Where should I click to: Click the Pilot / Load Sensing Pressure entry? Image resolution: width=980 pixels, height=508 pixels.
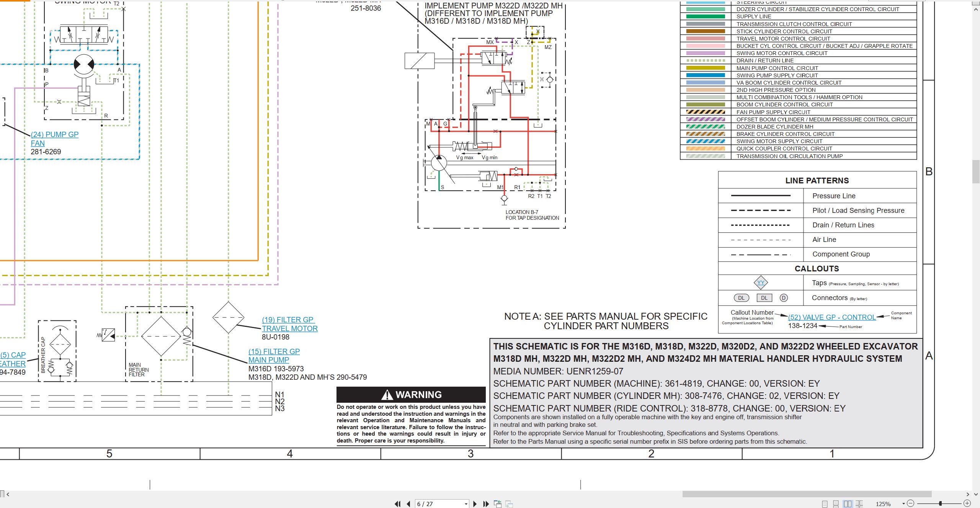click(858, 210)
